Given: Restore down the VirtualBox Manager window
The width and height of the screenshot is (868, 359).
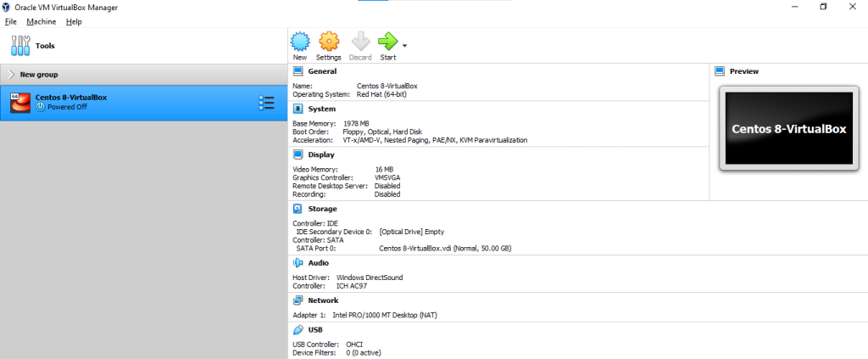Looking at the screenshot, I should coord(823,7).
